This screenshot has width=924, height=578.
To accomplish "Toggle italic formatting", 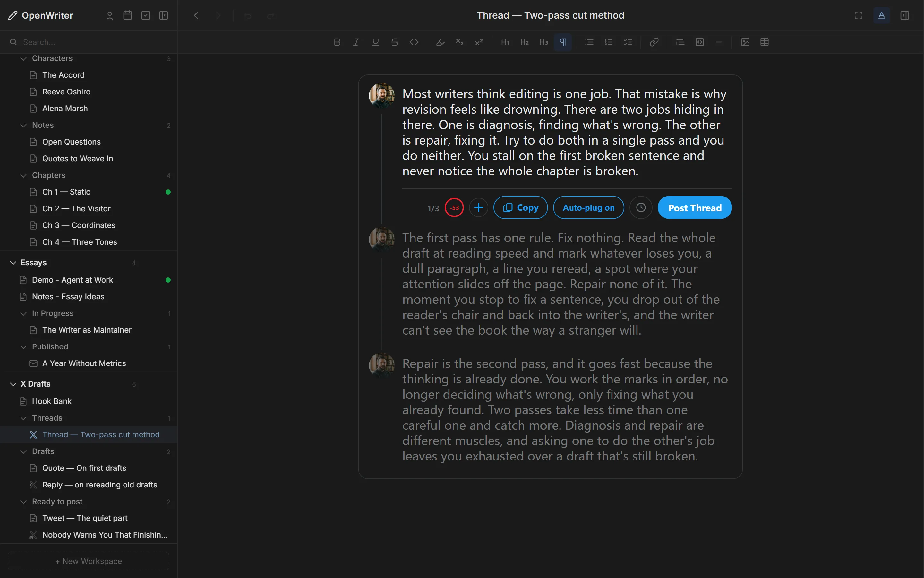I will [x=356, y=42].
